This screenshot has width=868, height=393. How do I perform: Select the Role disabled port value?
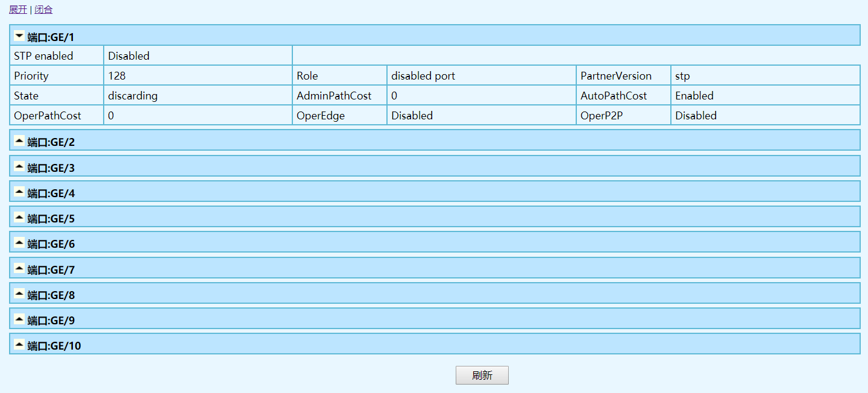pyautogui.click(x=423, y=76)
